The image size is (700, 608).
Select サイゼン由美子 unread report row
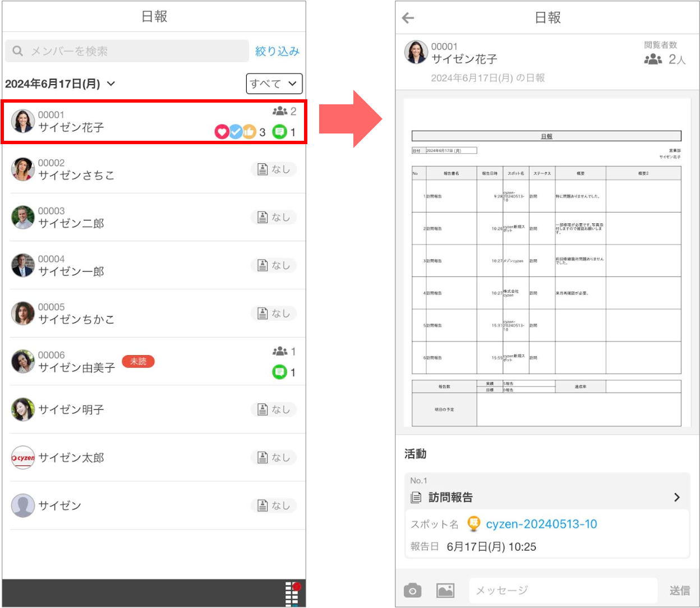(x=154, y=361)
